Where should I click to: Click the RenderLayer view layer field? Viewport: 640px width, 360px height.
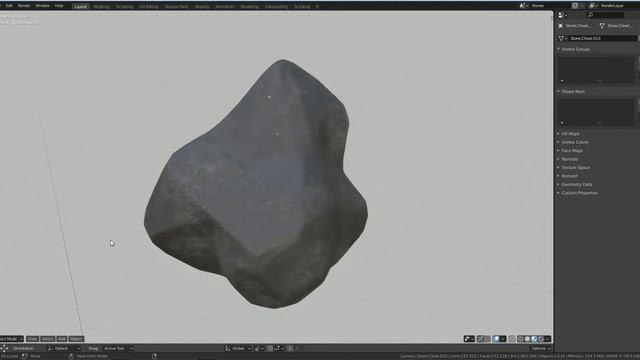619,6
